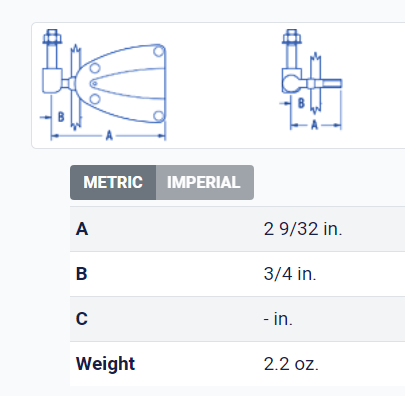Select the B dimension row label

82,274
